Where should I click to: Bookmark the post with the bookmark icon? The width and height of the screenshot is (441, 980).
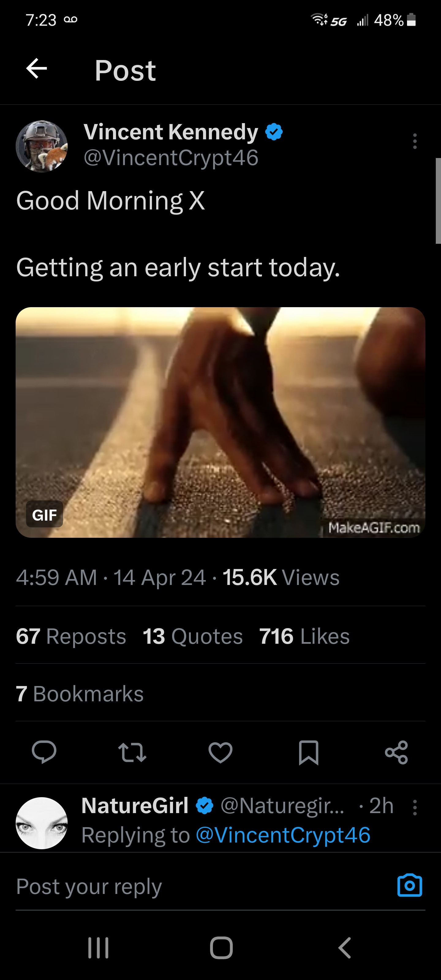point(309,752)
